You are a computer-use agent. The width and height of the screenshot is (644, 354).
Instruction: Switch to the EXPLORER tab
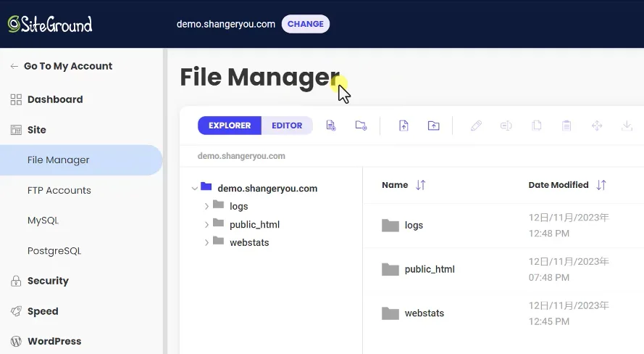tap(229, 125)
